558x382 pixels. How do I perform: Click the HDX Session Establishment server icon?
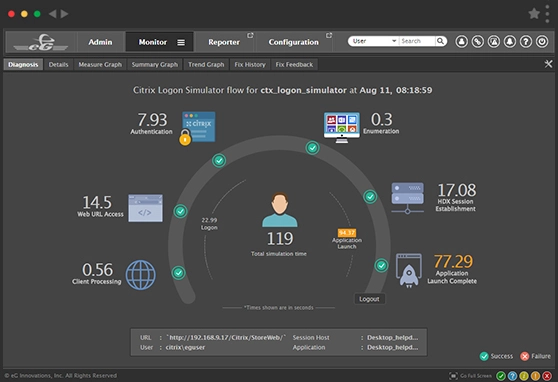(x=407, y=198)
